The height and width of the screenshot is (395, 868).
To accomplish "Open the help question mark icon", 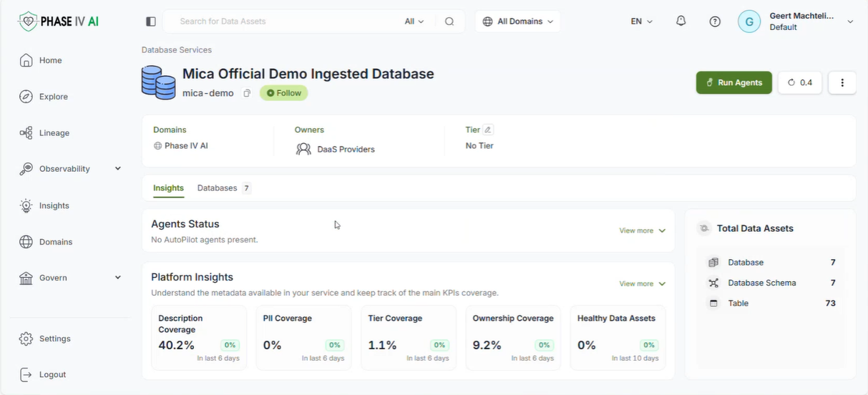I will point(715,21).
